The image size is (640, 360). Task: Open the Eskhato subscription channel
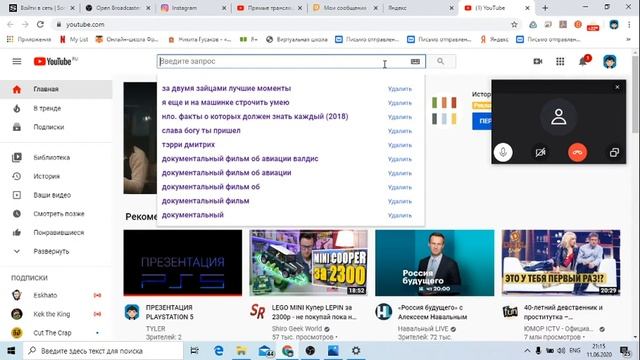click(x=56, y=295)
